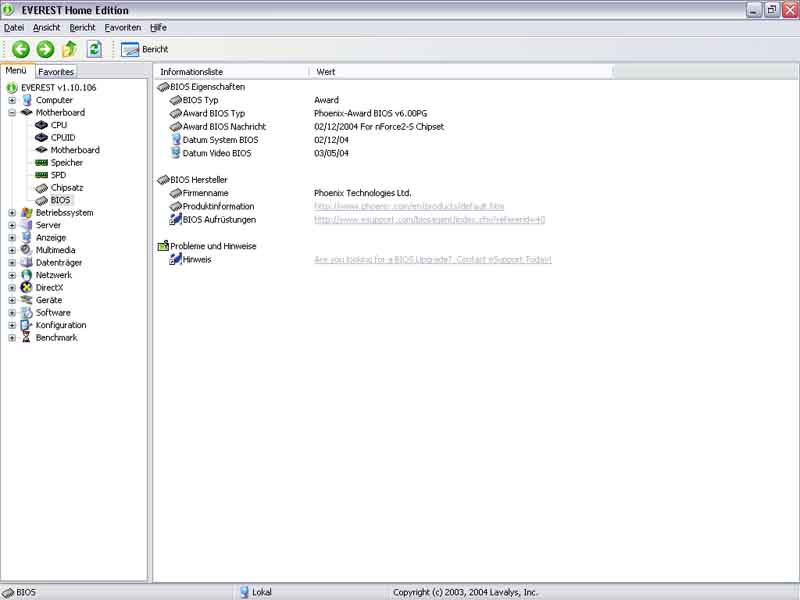800x600 pixels.
Task: Select 'Phoenix-Award BIOS v6.00PG' value
Action: coord(370,114)
